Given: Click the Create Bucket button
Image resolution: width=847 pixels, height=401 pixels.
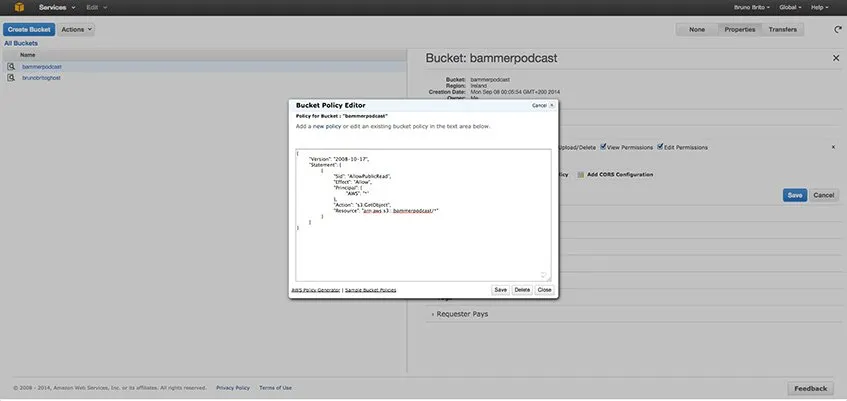Looking at the screenshot, I should [29, 30].
